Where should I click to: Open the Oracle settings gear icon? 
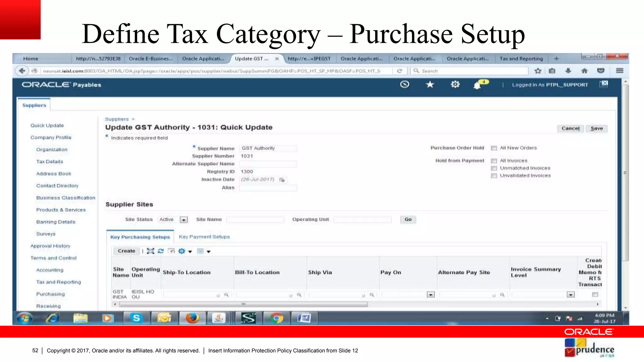[455, 85]
